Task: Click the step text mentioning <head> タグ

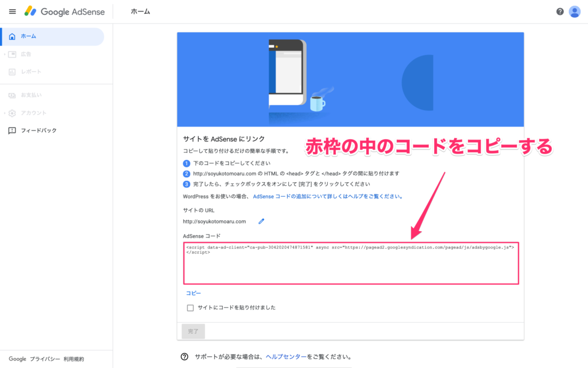Action: pos(296,174)
